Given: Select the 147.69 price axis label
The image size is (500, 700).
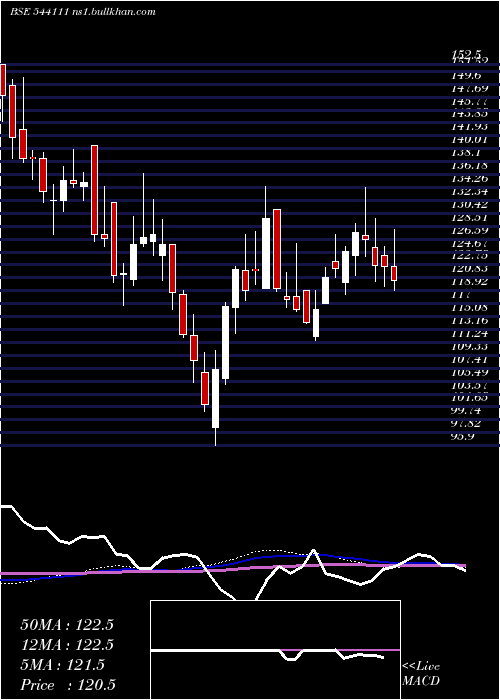Looking at the screenshot, I should pyautogui.click(x=470, y=88).
